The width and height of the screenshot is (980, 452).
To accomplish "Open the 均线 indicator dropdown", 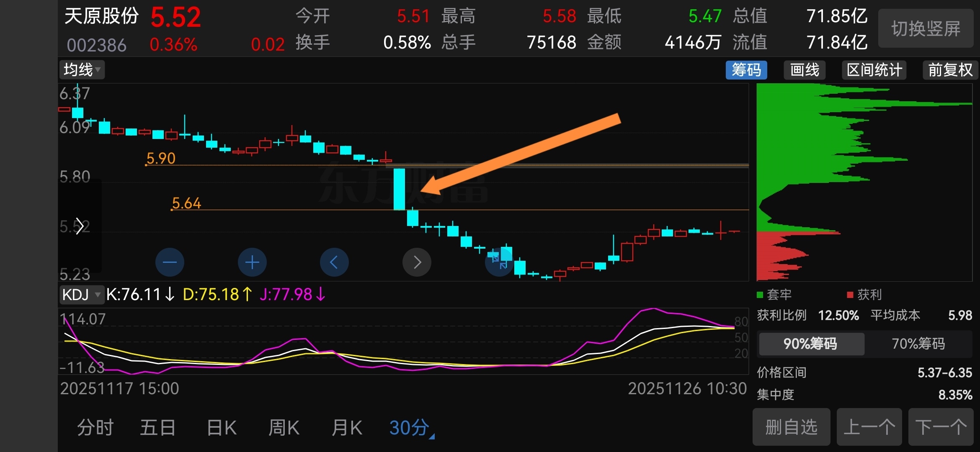I will [x=82, y=69].
